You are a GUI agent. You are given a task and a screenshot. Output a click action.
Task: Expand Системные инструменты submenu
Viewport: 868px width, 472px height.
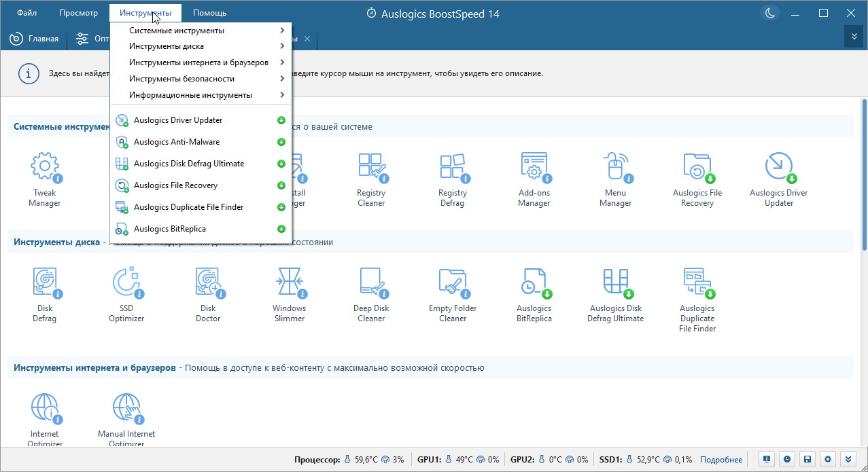201,30
